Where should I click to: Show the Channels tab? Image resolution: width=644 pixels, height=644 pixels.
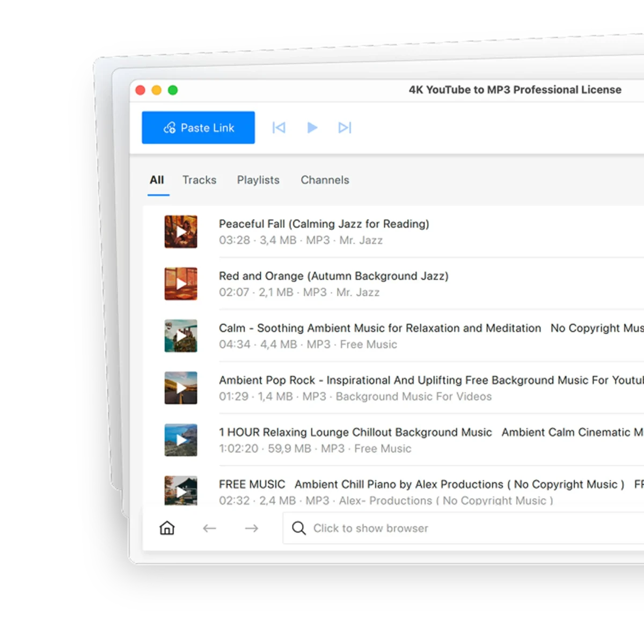click(x=325, y=180)
